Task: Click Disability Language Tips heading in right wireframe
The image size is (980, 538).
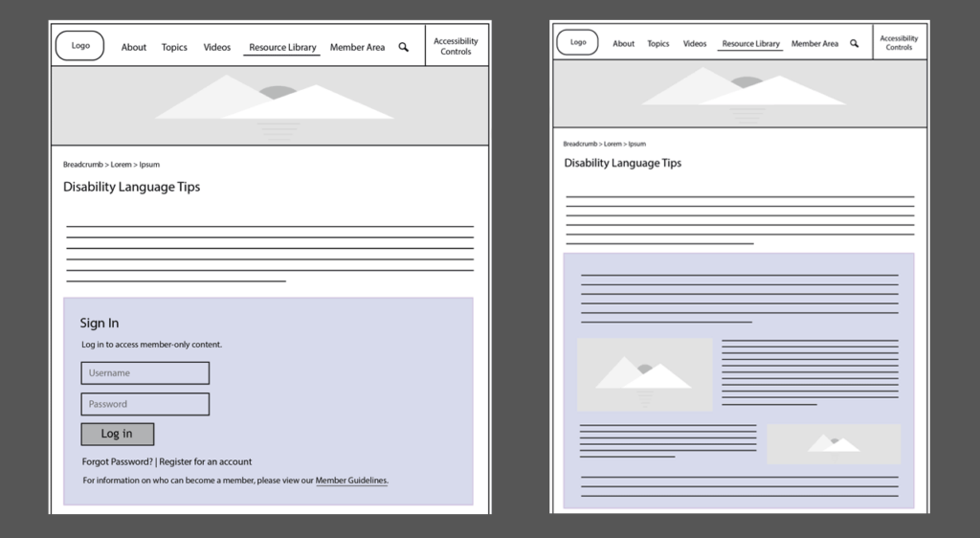Action: (x=622, y=163)
